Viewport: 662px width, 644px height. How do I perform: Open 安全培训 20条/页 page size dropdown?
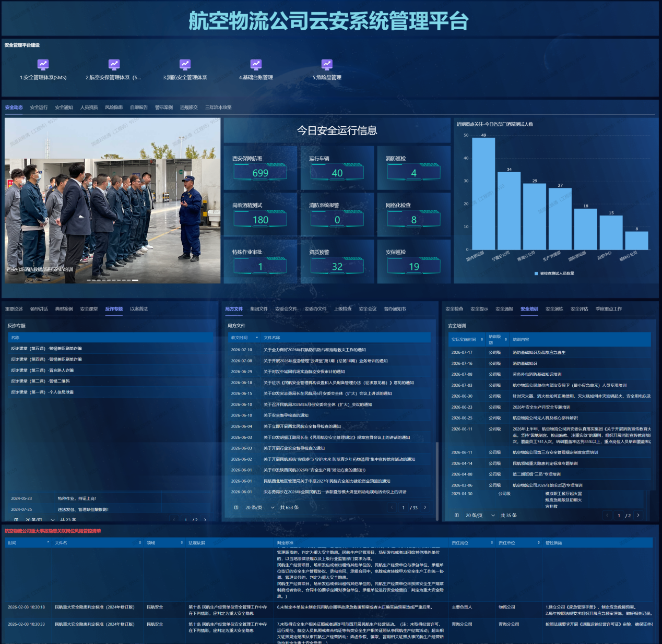(x=480, y=515)
